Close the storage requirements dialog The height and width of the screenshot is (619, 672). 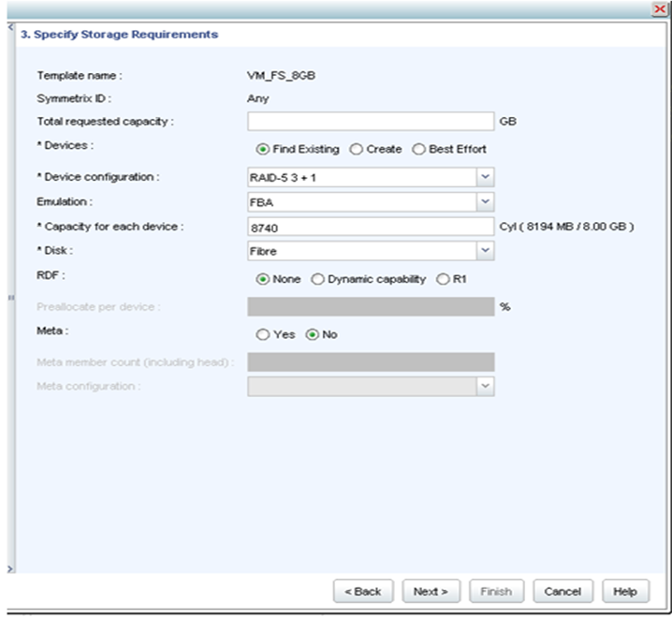click(660, 9)
